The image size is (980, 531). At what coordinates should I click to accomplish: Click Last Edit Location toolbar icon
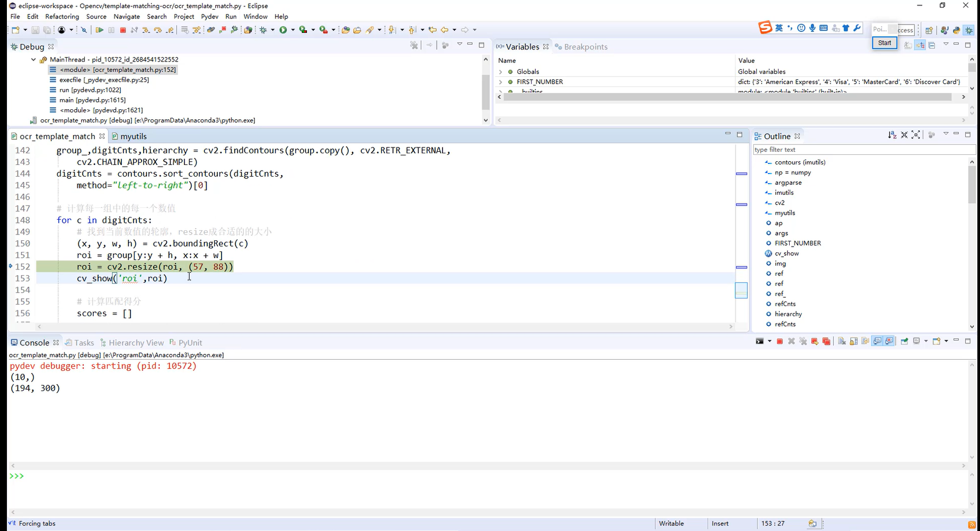pyautogui.click(x=432, y=30)
